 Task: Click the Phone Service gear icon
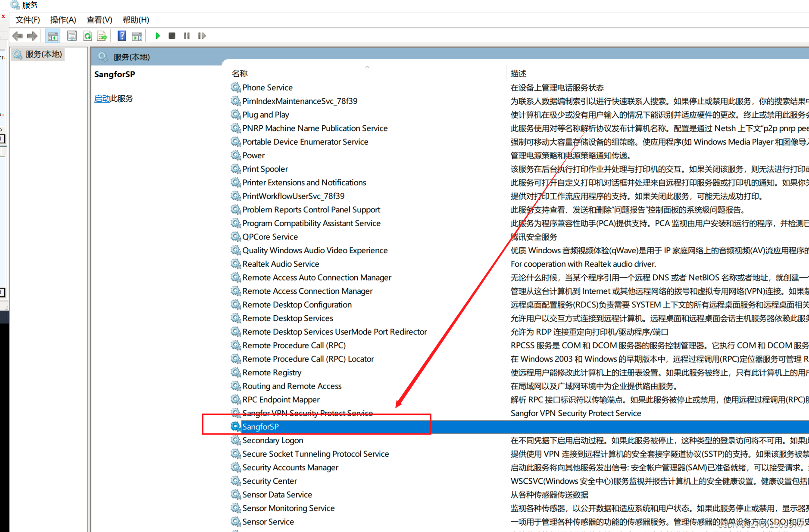click(236, 87)
